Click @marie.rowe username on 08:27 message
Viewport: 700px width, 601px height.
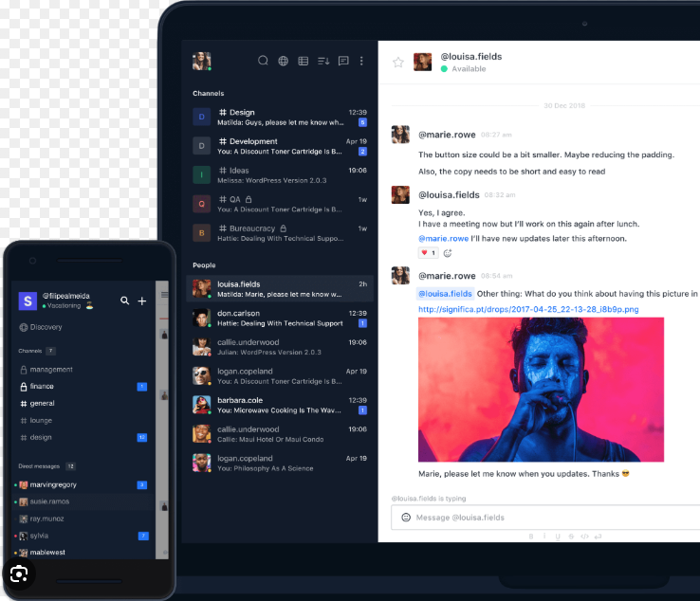tap(447, 135)
